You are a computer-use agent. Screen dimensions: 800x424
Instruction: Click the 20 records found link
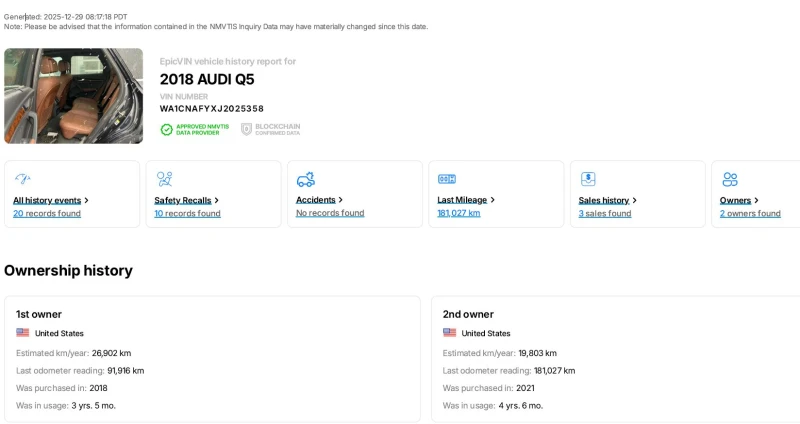pos(47,213)
